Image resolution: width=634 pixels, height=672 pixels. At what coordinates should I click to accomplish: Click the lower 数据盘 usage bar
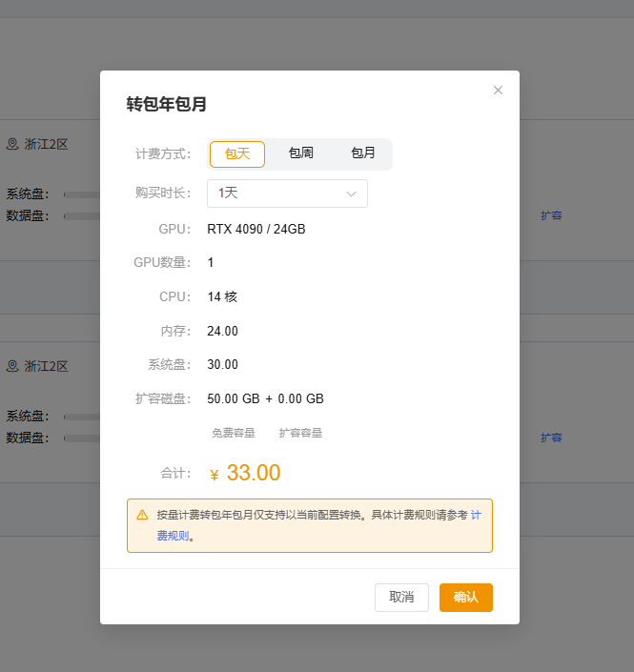click(82, 438)
